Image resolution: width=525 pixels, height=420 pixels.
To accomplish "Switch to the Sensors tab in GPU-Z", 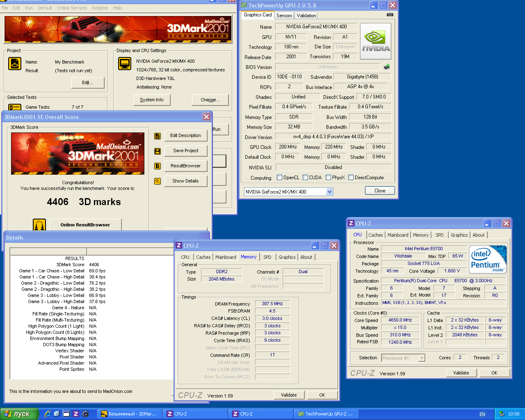I will pyautogui.click(x=284, y=15).
